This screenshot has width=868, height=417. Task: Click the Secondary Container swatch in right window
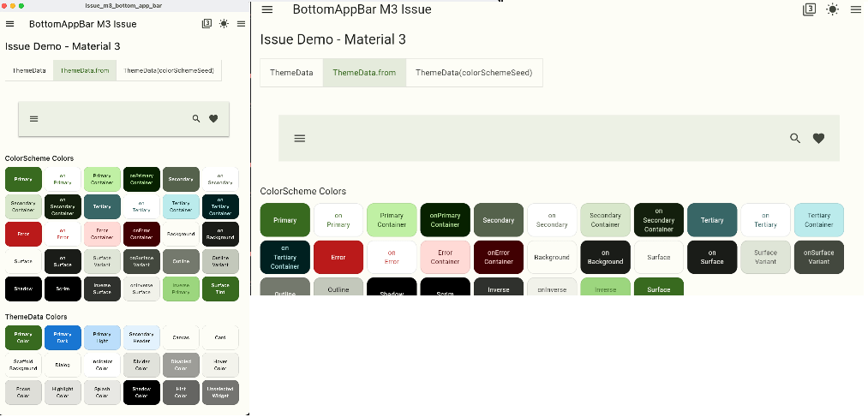coord(605,220)
